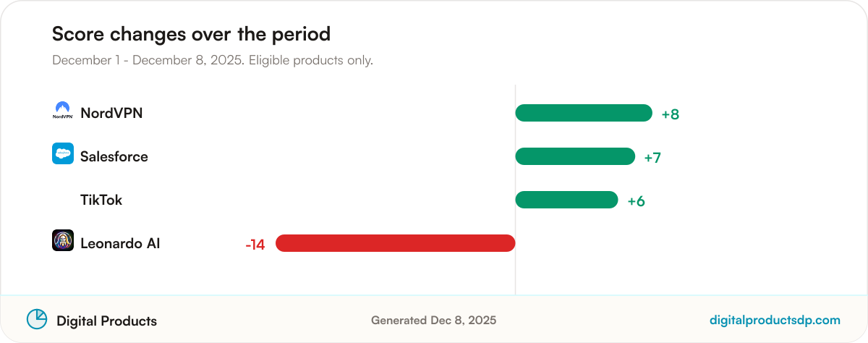Click the Leonardo AI avatar icon

(x=63, y=240)
